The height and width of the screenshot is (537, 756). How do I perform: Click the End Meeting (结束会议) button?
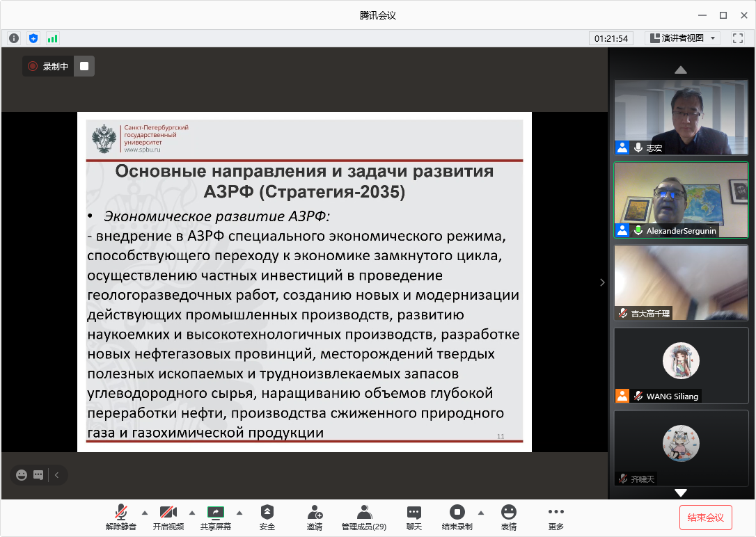[x=705, y=518]
